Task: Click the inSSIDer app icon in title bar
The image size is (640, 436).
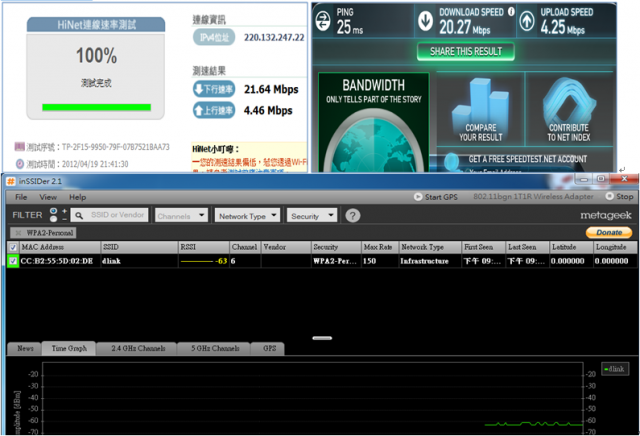Action: pyautogui.click(x=11, y=181)
